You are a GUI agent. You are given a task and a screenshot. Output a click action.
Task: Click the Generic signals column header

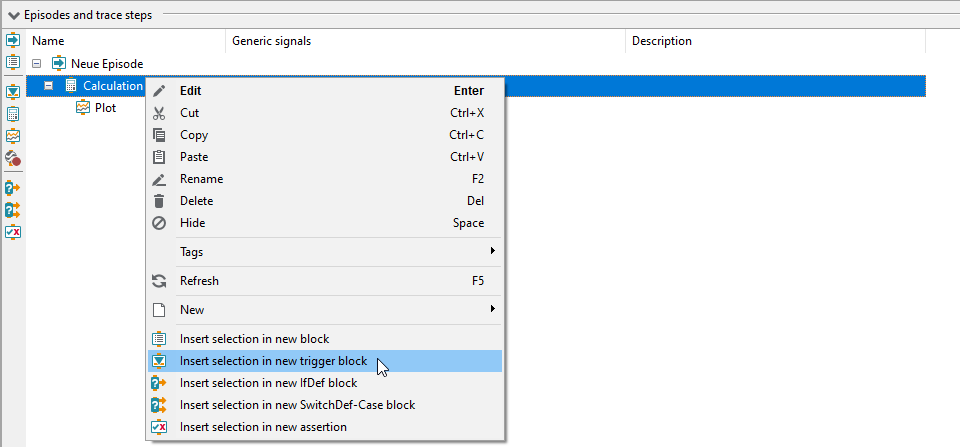pos(426,41)
